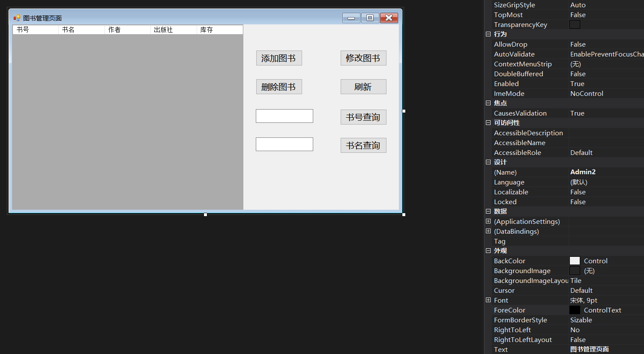Select the BackgroundImageLayout value Tile
This screenshot has height=354, width=644.
click(576, 281)
